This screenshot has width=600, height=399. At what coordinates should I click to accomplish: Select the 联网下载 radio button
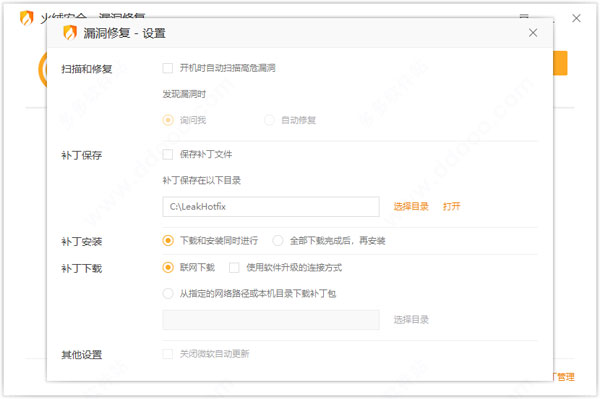(x=168, y=267)
